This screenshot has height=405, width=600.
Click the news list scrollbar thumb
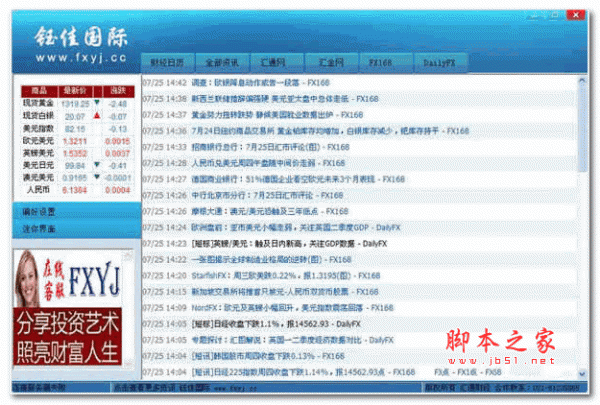pos(582,128)
